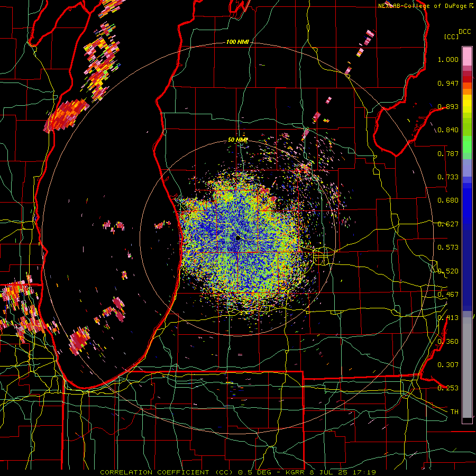This screenshot has height=476, width=476.
Task: Click the 0.733 legend value
Action: 448,177
